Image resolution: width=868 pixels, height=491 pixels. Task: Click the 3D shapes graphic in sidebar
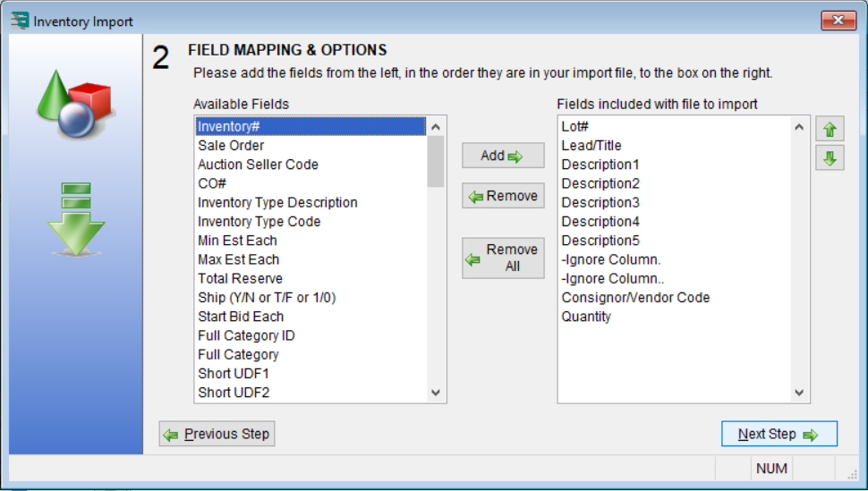point(74,97)
